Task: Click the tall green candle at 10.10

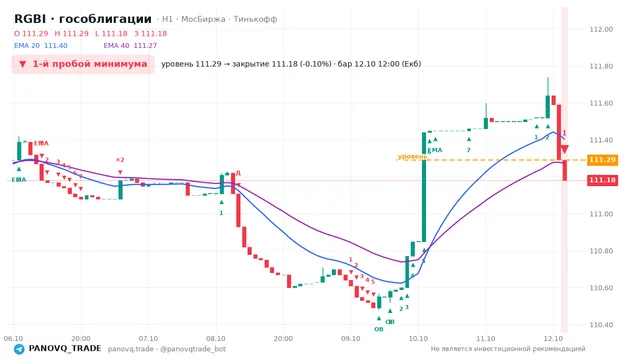Action: click(424, 187)
